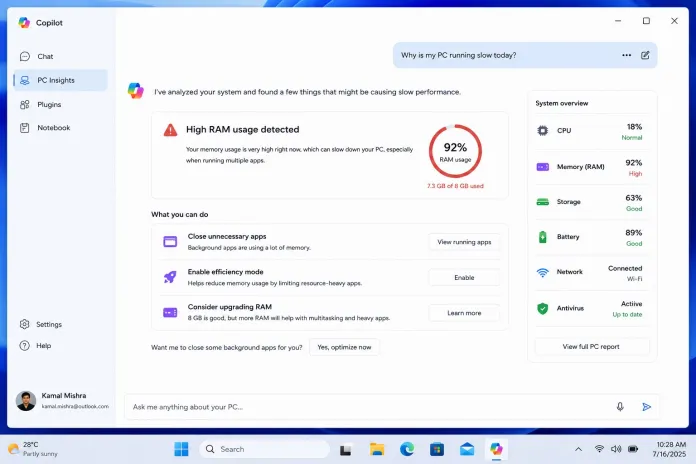Image resolution: width=696 pixels, height=464 pixels.
Task: Go to Notebook in sidebar
Action: coord(60,128)
